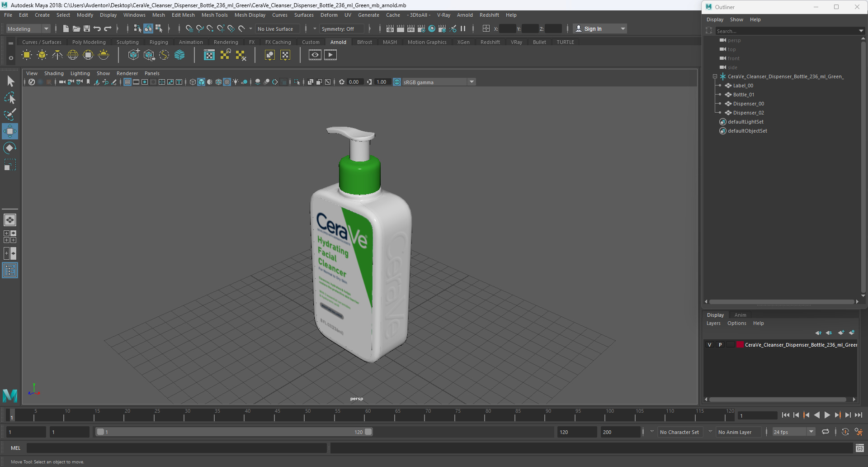Expand Sign In dropdown arrow

tap(623, 29)
